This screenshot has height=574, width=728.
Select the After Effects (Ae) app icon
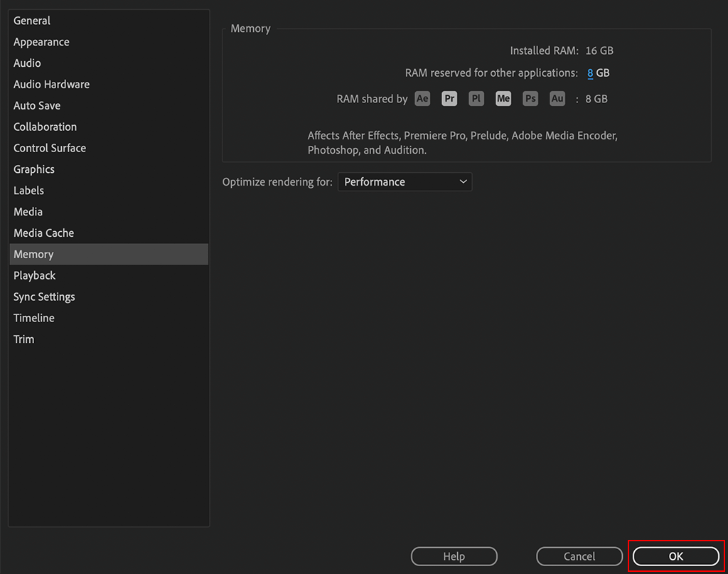[x=422, y=98]
